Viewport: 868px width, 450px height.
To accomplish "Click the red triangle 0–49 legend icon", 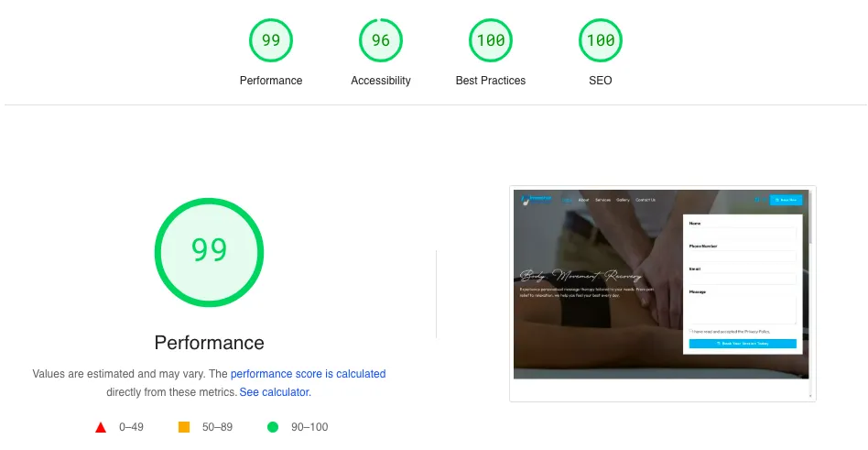I will [x=101, y=427].
